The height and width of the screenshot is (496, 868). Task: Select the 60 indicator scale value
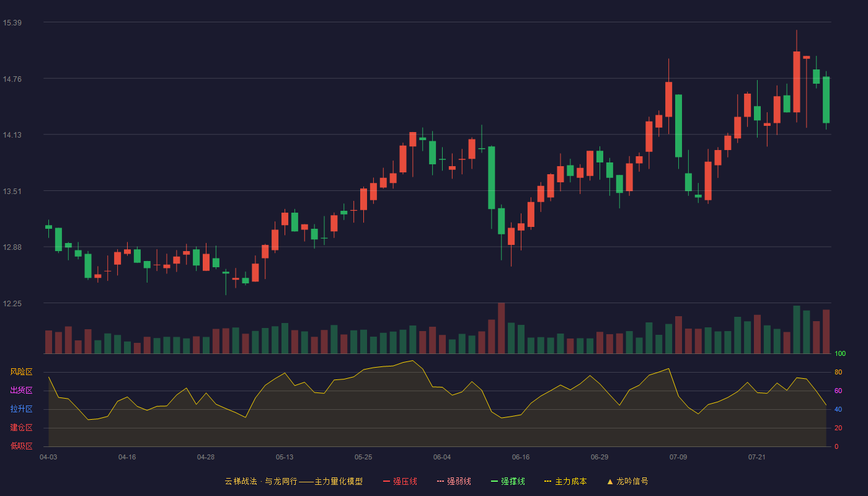838,391
